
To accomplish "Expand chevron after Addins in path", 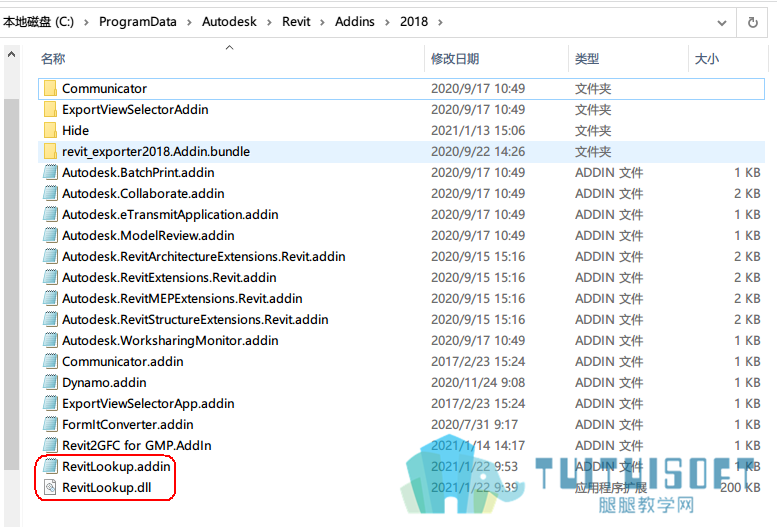I will pos(387,22).
